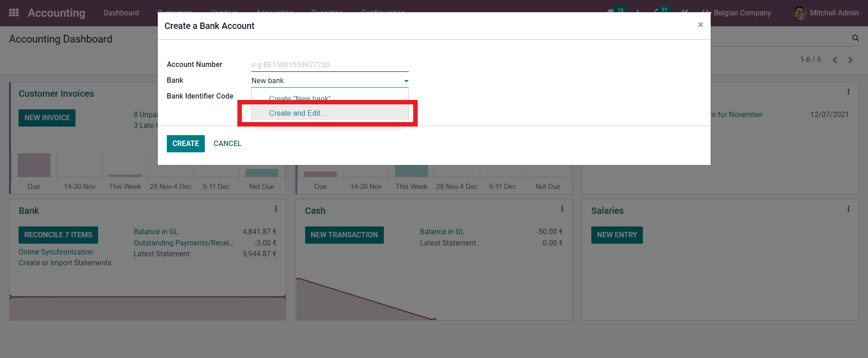Click Outstanding Payments/Receipts link
868x358 pixels.
tap(184, 243)
